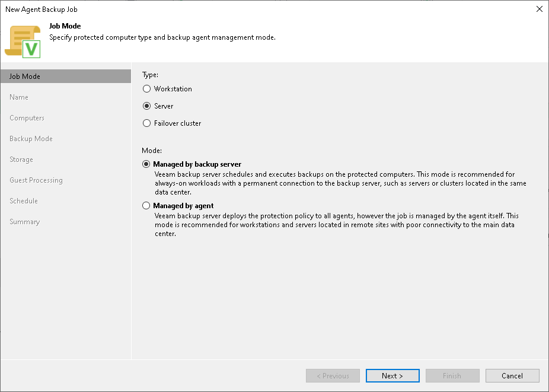Click the Job Mode heading text
This screenshot has width=549, height=392.
[65, 26]
